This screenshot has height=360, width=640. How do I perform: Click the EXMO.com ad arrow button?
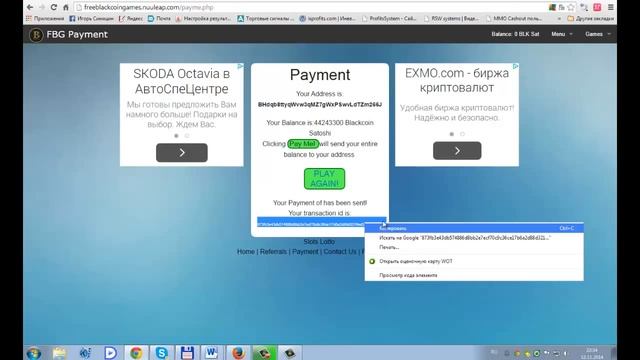click(x=457, y=151)
